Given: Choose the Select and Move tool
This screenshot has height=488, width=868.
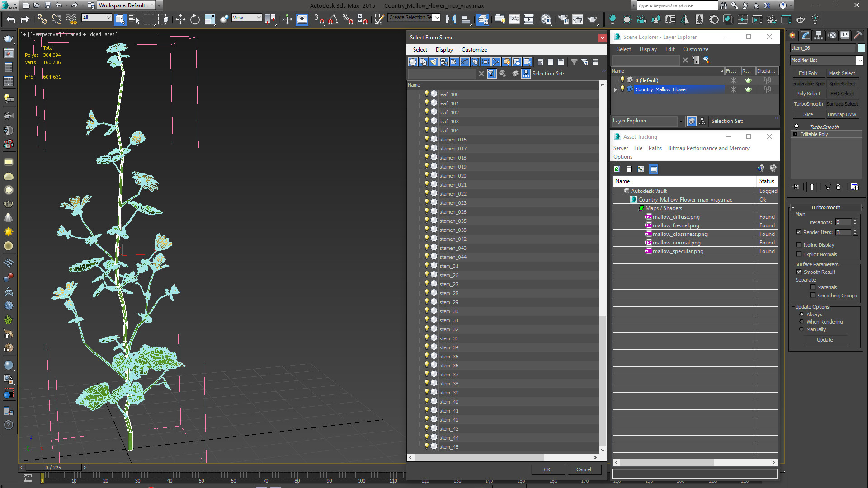Looking at the screenshot, I should [x=180, y=19].
